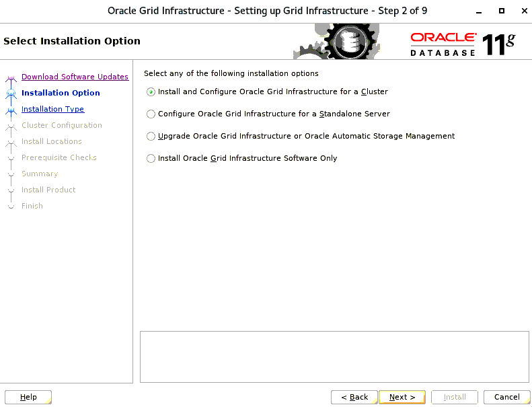The width and height of the screenshot is (532, 407).
Task: Maximize the installer window
Action: [x=501, y=11]
